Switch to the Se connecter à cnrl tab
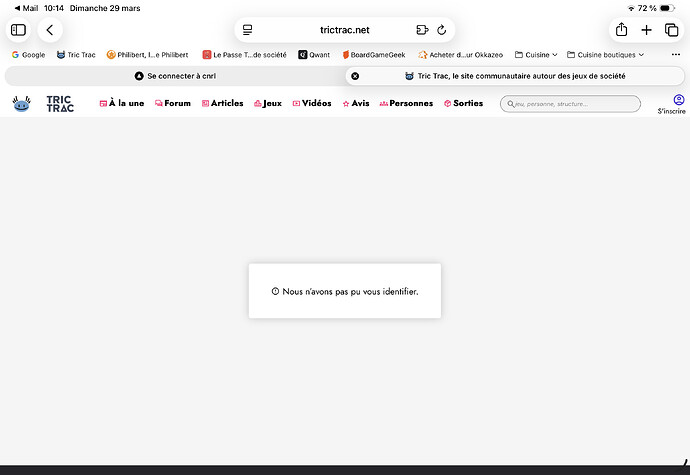Screen dimensions: 690x475 point(173,76)
